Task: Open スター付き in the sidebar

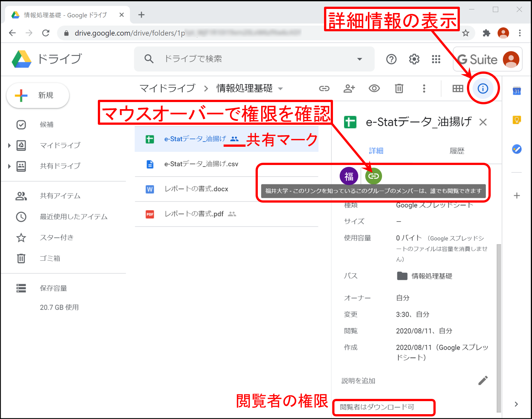Action: [57, 238]
